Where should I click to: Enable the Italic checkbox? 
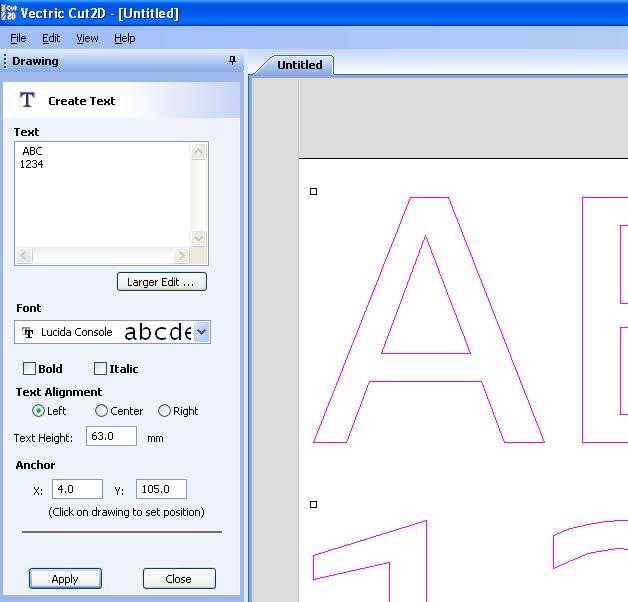pos(100,369)
